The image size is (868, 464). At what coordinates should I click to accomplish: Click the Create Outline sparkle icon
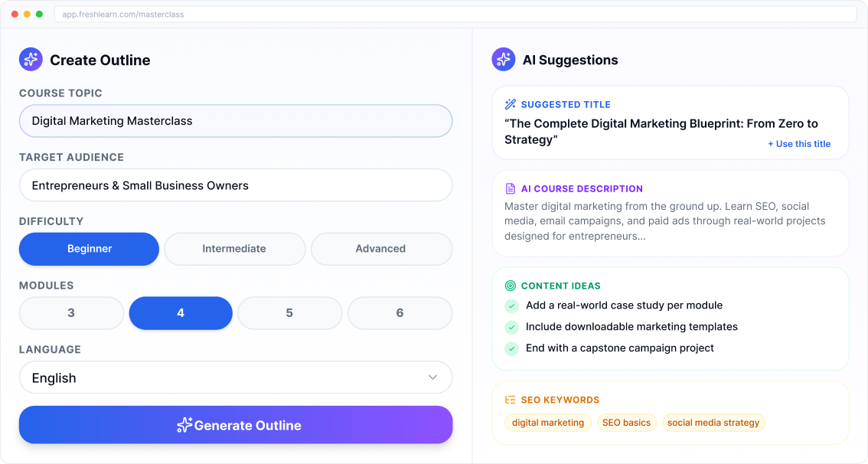(31, 59)
